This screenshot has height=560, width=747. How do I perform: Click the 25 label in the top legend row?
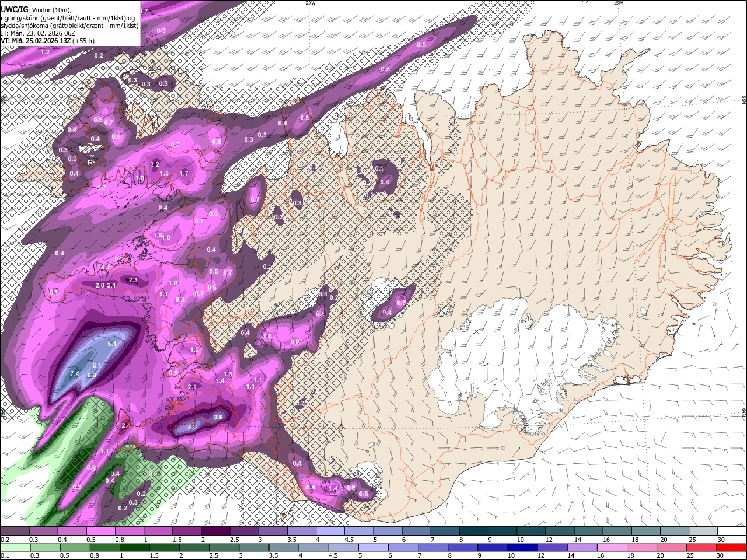692,540
